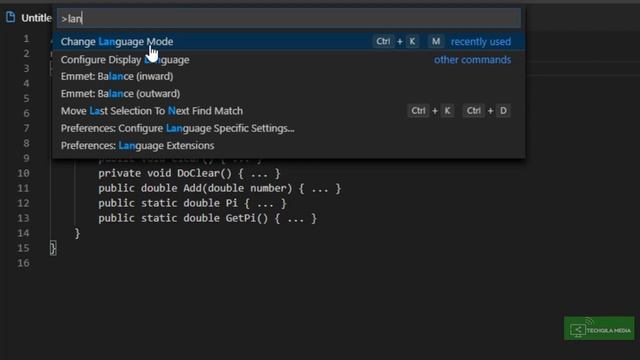The height and width of the screenshot is (360, 640).
Task: Click the 'private void DoClear()' code line
Action: point(189,173)
